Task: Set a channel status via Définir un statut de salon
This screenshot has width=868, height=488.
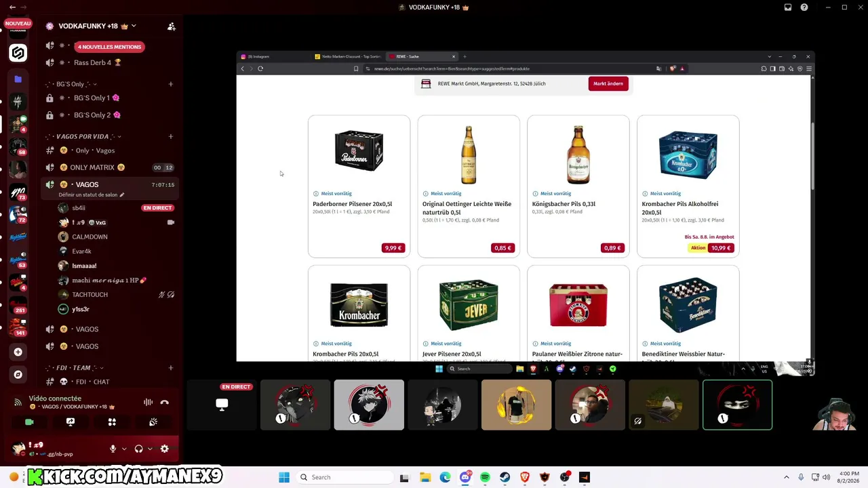Action: pyautogui.click(x=92, y=195)
